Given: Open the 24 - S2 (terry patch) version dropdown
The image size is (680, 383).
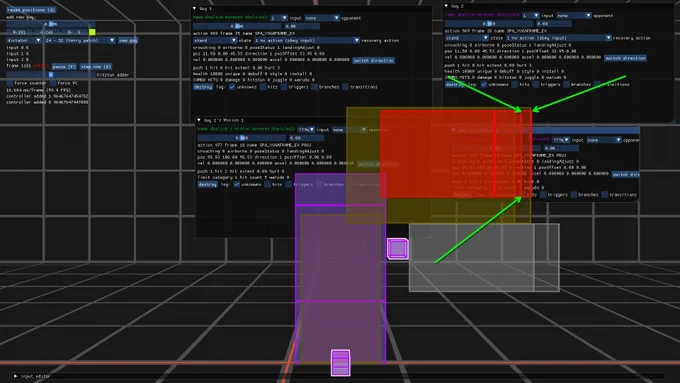Looking at the screenshot, I should coord(80,40).
